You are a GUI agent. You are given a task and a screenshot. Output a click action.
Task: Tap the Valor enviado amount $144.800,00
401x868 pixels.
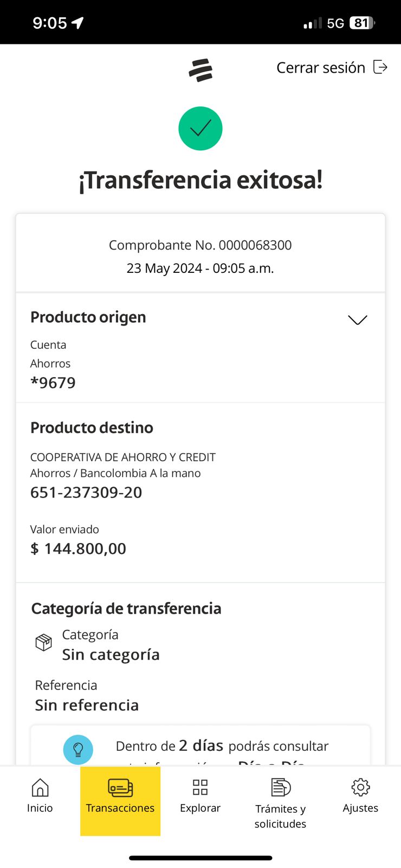[x=78, y=548]
